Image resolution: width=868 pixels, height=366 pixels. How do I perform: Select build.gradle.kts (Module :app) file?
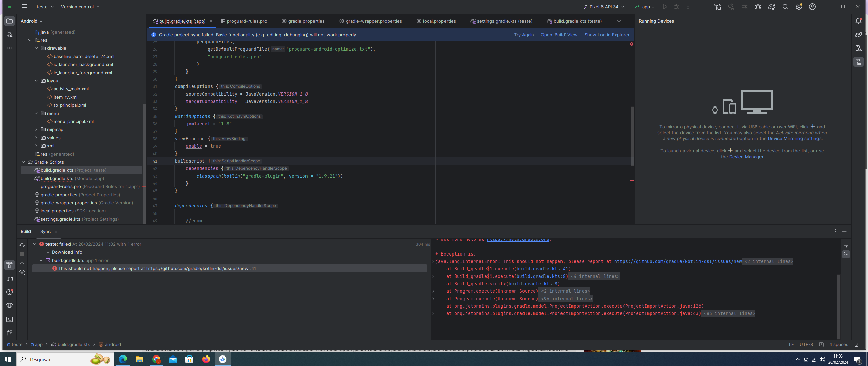click(72, 178)
